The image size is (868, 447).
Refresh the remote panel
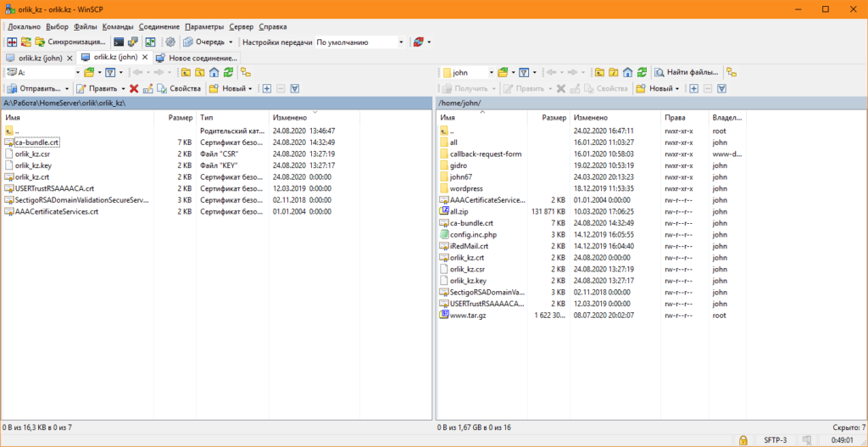pyautogui.click(x=643, y=72)
